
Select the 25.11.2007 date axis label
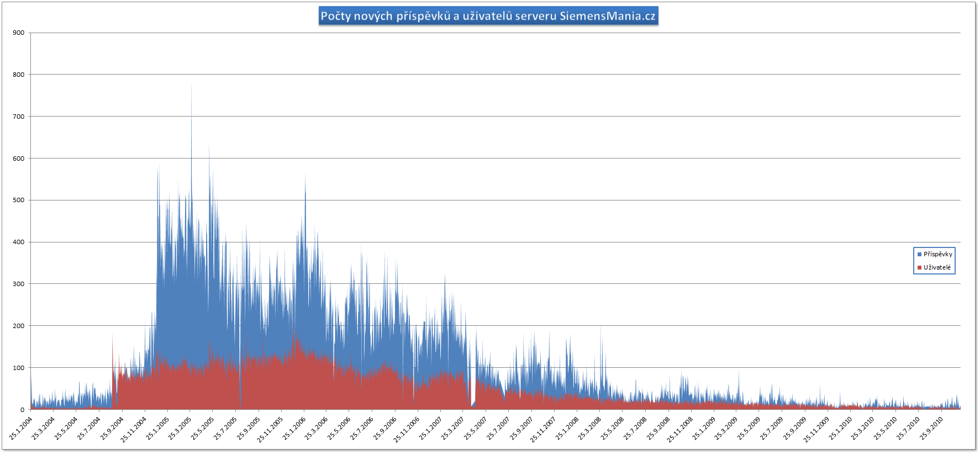tap(542, 430)
